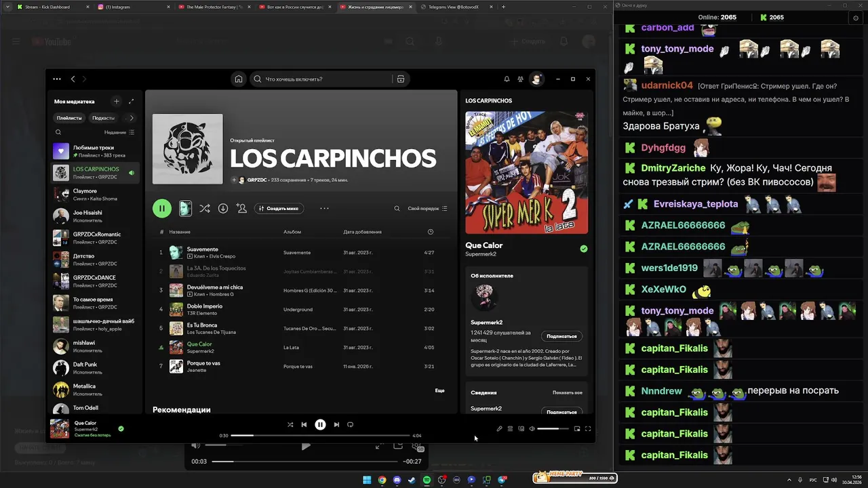The height and width of the screenshot is (488, 868).
Task: Click the Создать микс button
Action: 279,209
